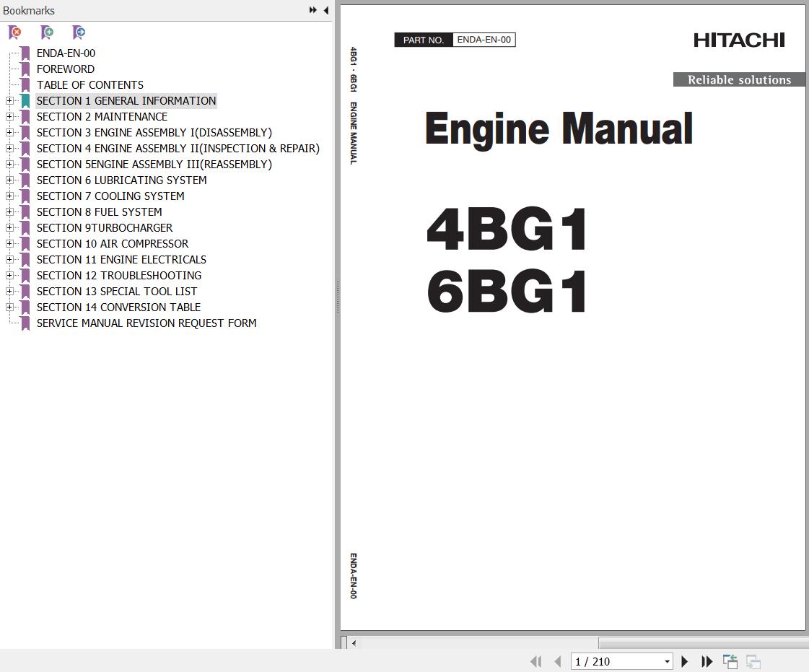The height and width of the screenshot is (672, 809).
Task: Expand SECTION 2 MAINTENANCE bookmark
Action: (x=9, y=117)
